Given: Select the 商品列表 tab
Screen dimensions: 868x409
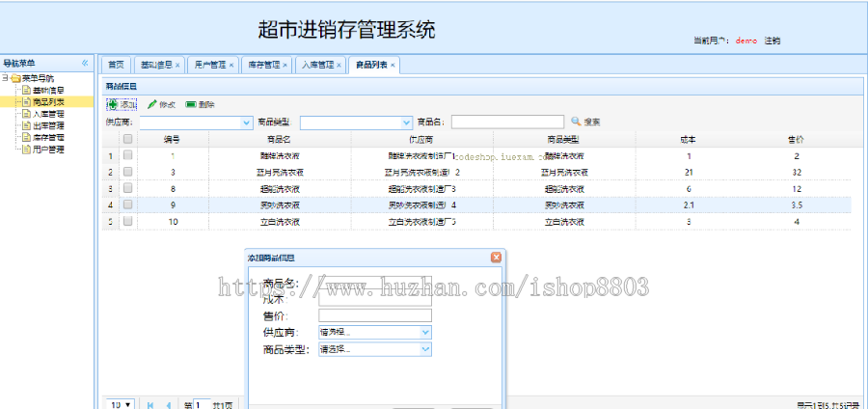Looking at the screenshot, I should 371,65.
